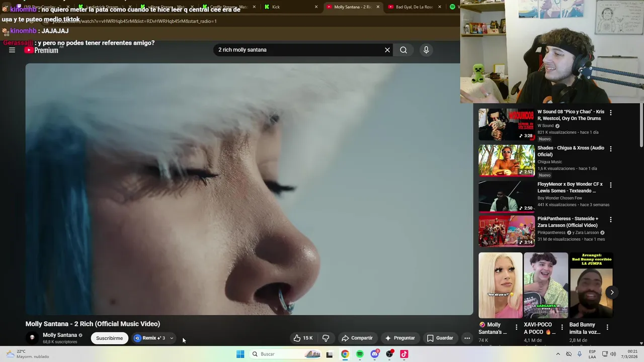
Task: Open the YouTube hamburger guide menu
Action: pos(12,50)
